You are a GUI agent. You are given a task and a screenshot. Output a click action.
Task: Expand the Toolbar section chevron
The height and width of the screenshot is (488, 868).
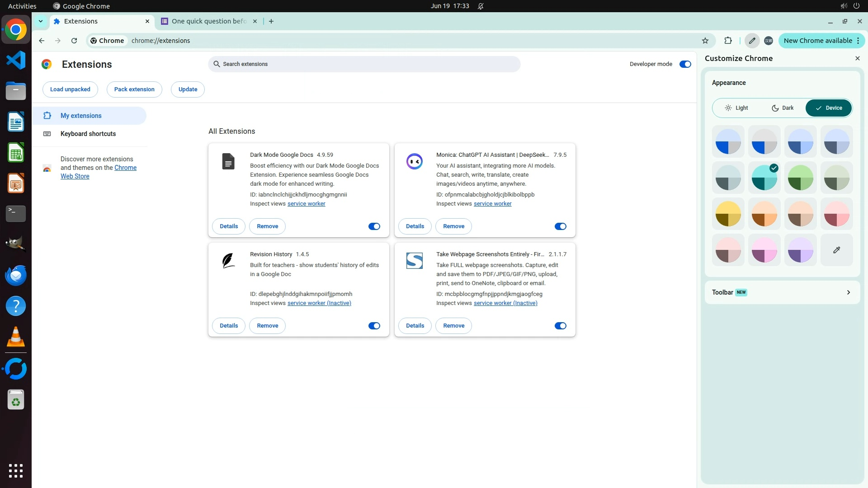click(848, 292)
